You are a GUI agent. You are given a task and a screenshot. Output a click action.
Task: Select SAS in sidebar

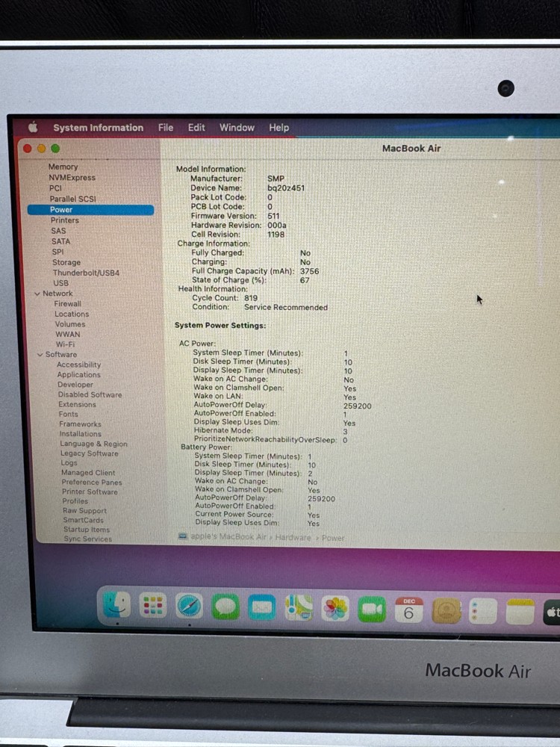click(x=58, y=231)
